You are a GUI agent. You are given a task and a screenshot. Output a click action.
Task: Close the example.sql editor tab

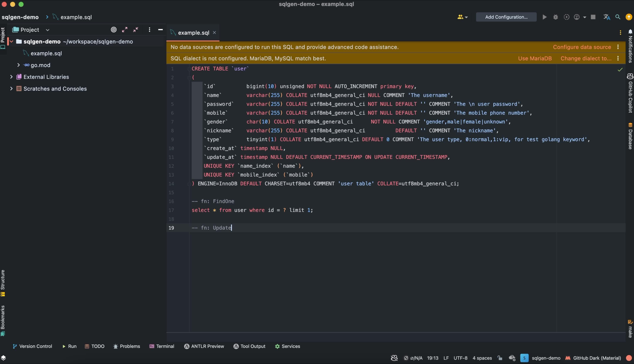tap(214, 33)
